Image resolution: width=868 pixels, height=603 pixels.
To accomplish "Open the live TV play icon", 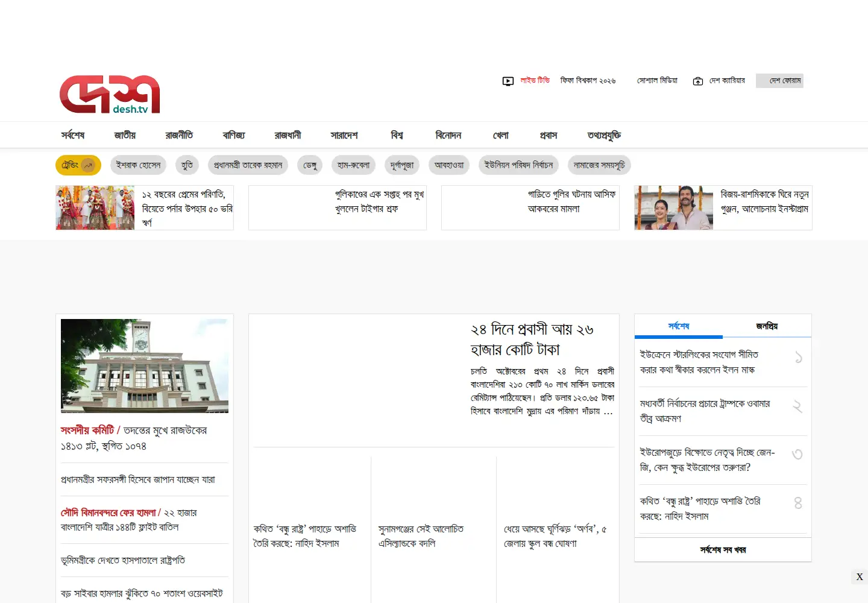I will click(508, 81).
